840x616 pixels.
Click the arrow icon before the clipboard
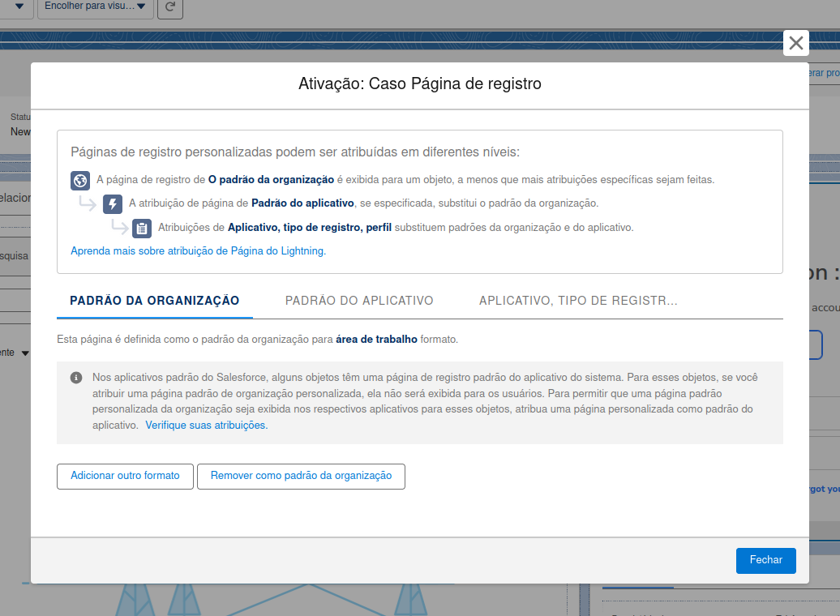point(119,227)
